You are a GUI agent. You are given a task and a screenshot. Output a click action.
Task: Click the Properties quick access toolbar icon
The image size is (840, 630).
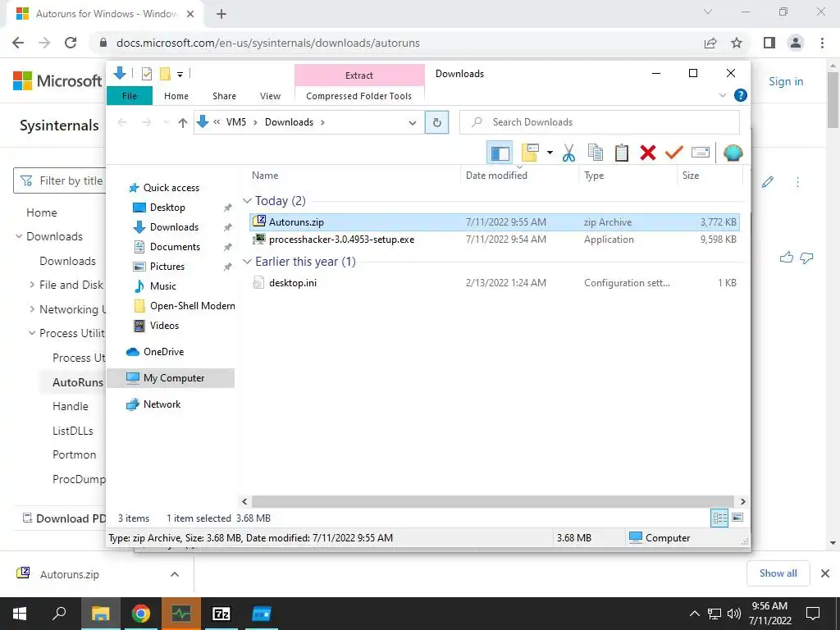146,74
